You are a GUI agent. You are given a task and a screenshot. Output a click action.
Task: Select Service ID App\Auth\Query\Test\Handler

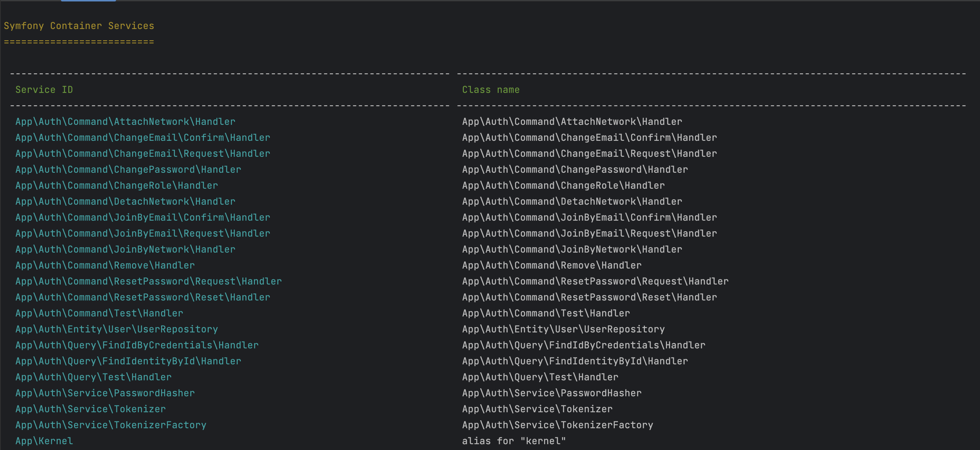click(94, 378)
